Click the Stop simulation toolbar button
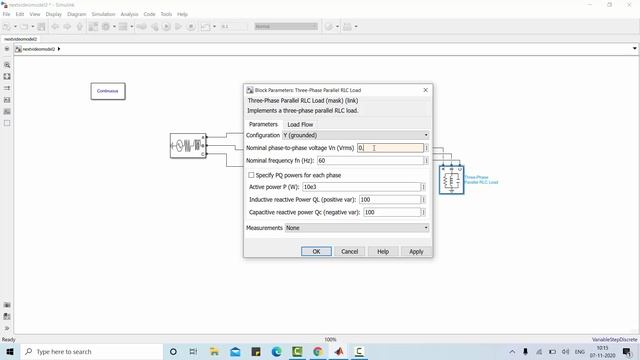Image resolution: width=640 pixels, height=360 pixels. [191, 27]
